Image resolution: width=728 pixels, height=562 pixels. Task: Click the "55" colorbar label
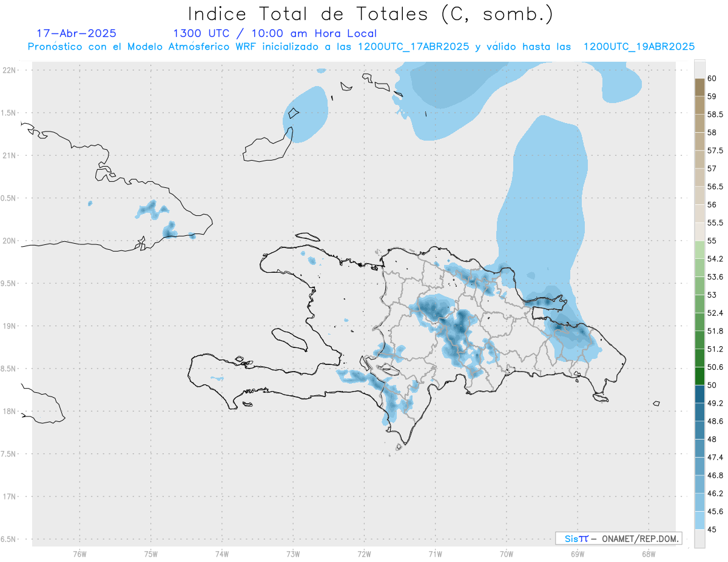(712, 241)
